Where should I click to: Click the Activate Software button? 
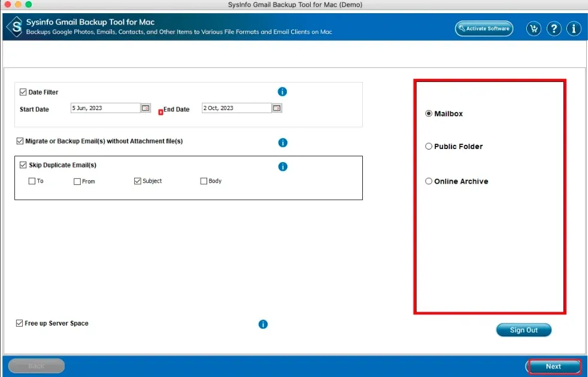point(484,29)
